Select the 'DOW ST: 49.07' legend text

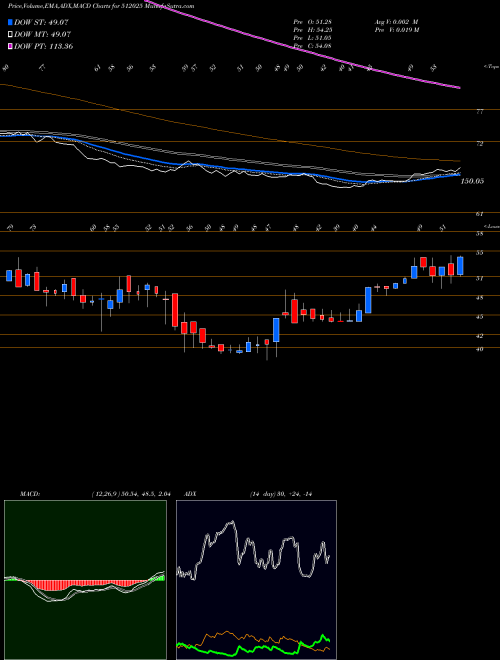pos(41,23)
